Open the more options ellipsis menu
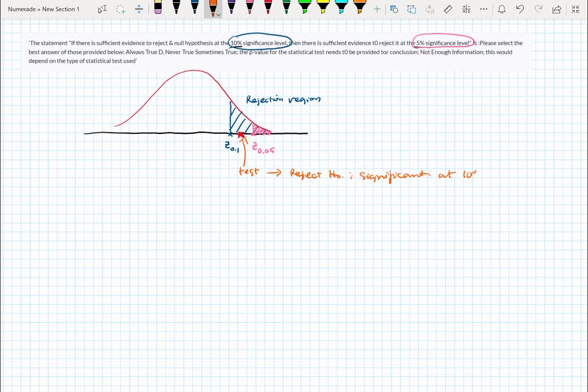 coord(484,9)
